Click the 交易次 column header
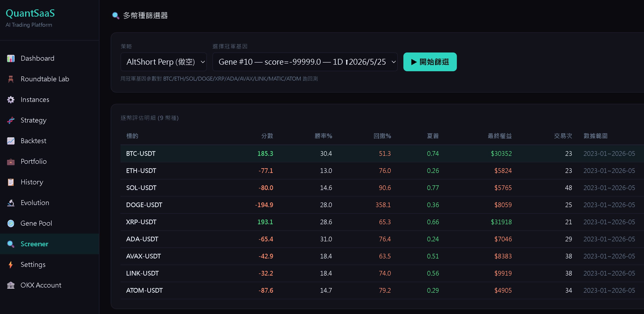 coord(563,136)
